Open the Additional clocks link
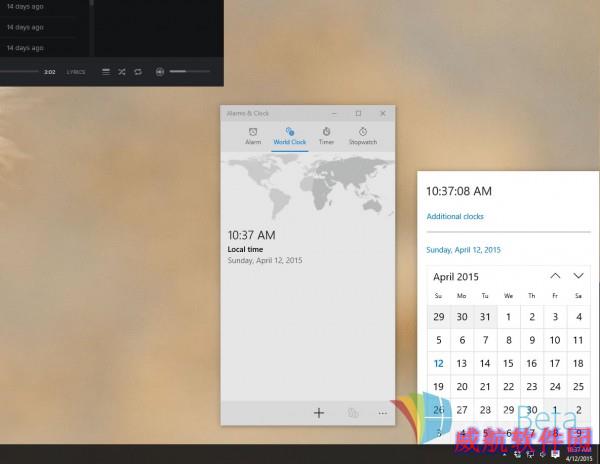Viewport: 600px width, 464px height. point(455,216)
